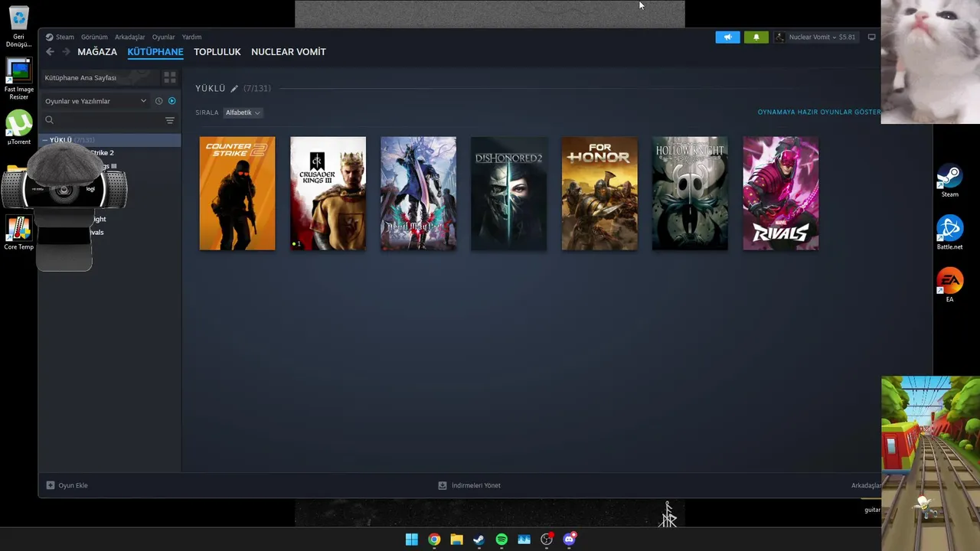
Task: Click Kütüphane Ana Sayfası button
Action: tap(99, 77)
